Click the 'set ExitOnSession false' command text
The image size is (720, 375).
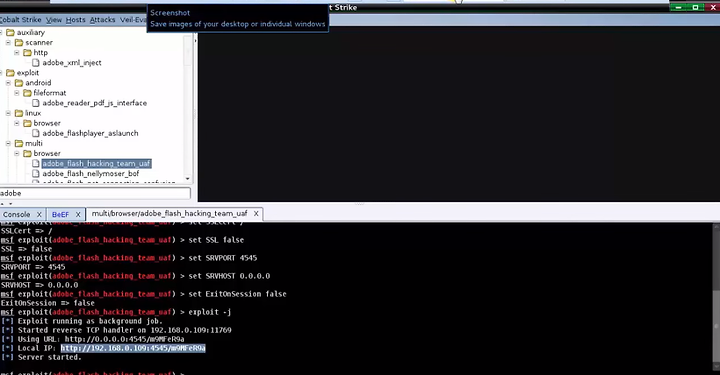(x=237, y=294)
